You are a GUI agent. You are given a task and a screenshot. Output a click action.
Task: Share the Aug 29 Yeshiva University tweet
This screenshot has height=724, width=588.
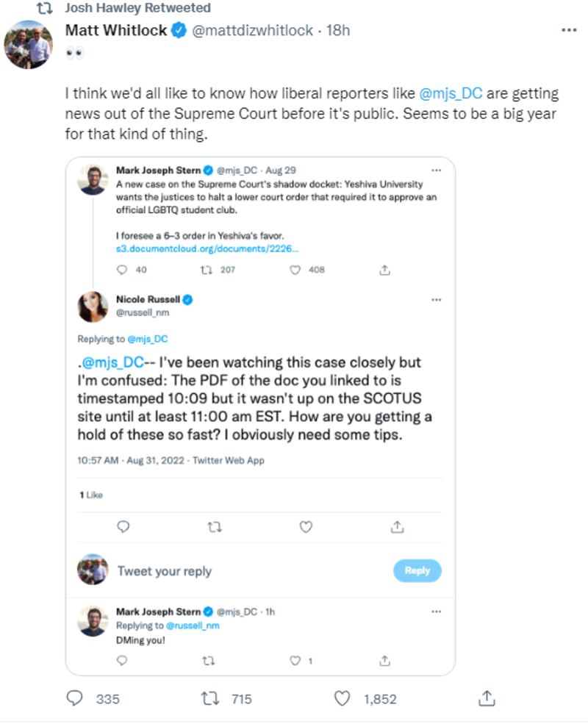(x=384, y=270)
